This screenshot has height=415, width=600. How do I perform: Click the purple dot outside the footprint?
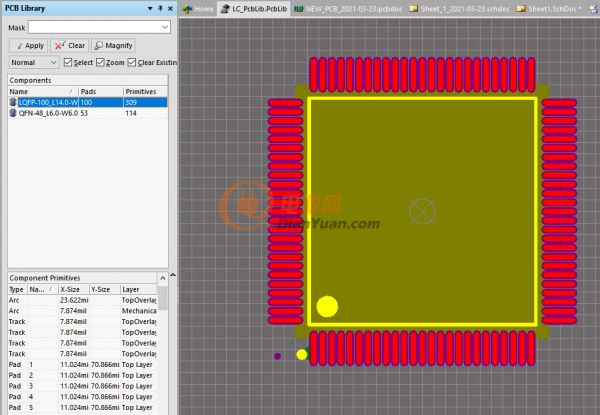point(277,356)
